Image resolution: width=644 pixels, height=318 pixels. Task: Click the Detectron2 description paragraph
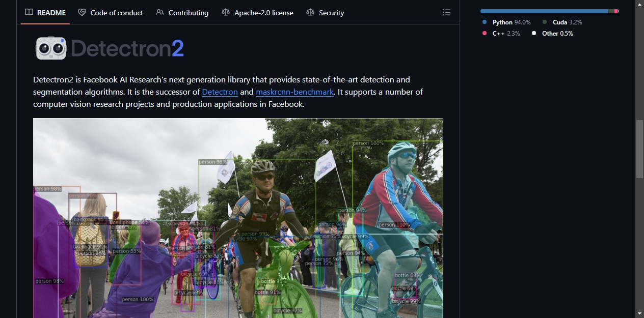tap(228, 92)
